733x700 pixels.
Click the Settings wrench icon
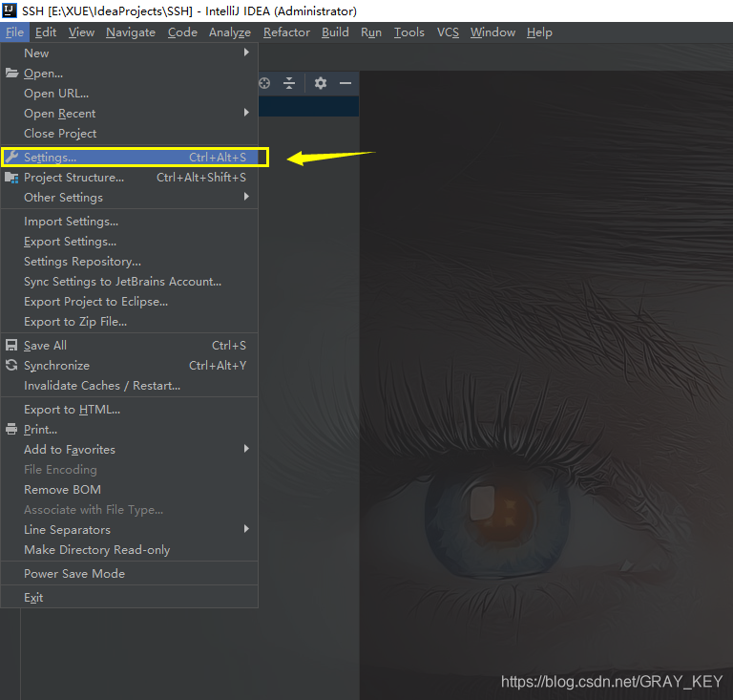[11, 158]
